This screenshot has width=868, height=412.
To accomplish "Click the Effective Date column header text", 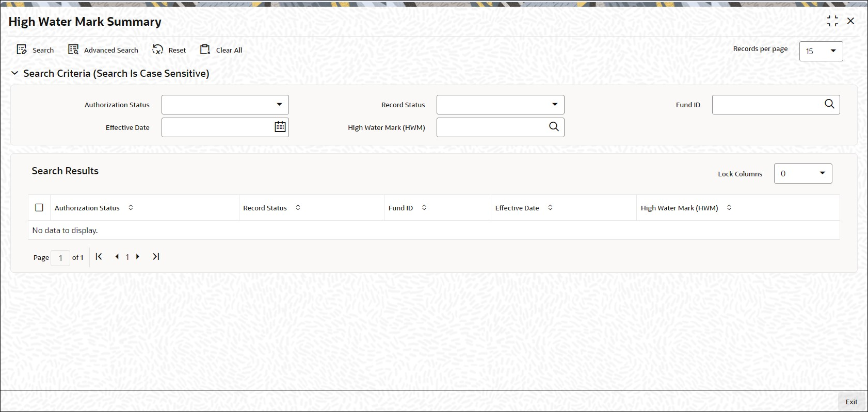I will (517, 208).
